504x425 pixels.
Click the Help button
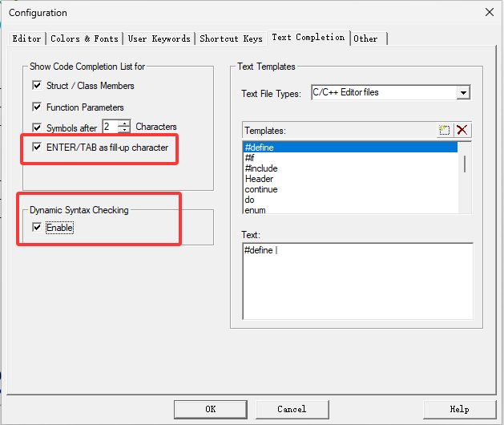coord(460,409)
